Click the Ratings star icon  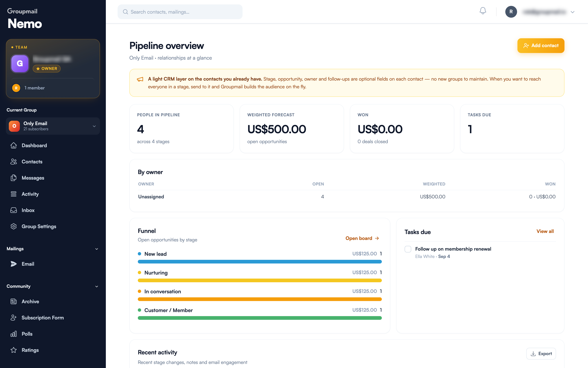[14, 350]
